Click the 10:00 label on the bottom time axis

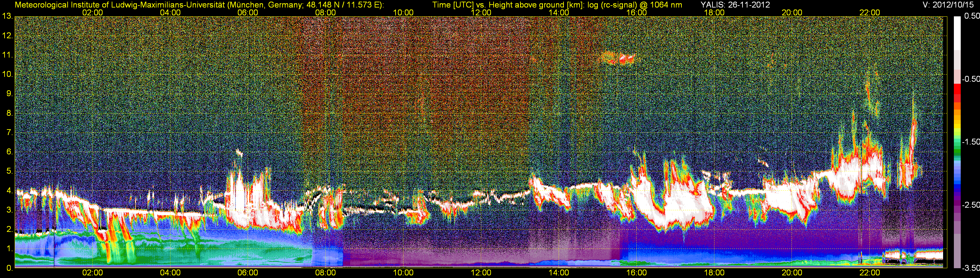[x=403, y=273]
